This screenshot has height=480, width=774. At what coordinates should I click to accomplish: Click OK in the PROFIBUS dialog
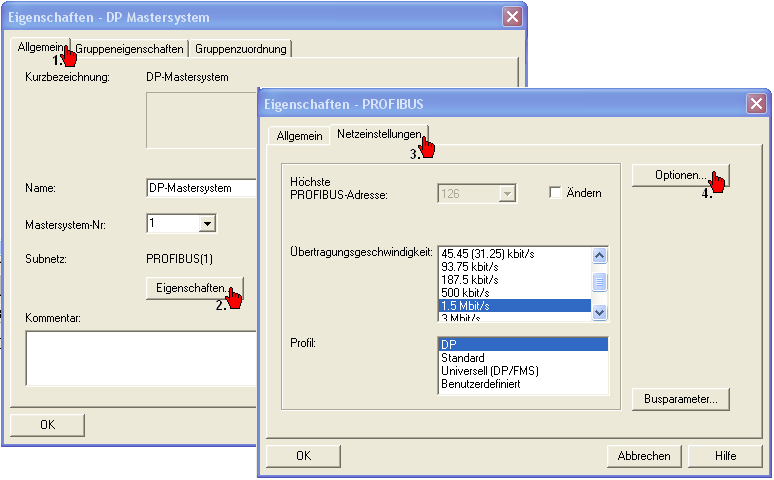click(304, 456)
